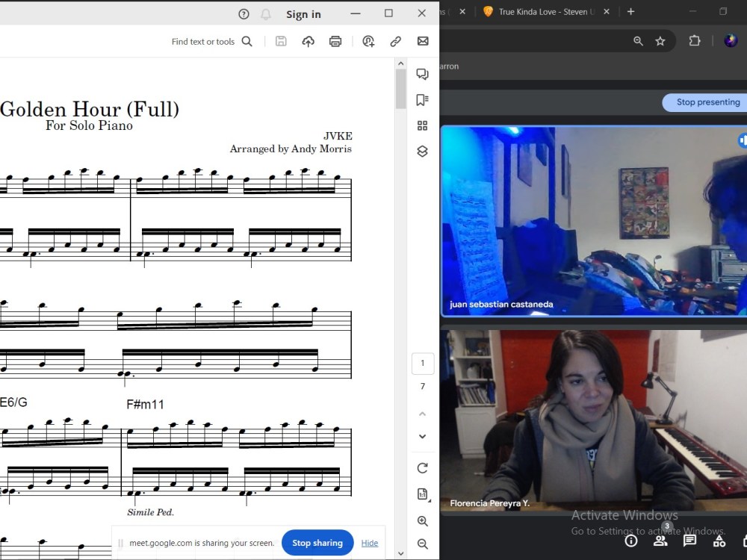Click the save file icon
Screen dimensions: 747x560
point(281,41)
